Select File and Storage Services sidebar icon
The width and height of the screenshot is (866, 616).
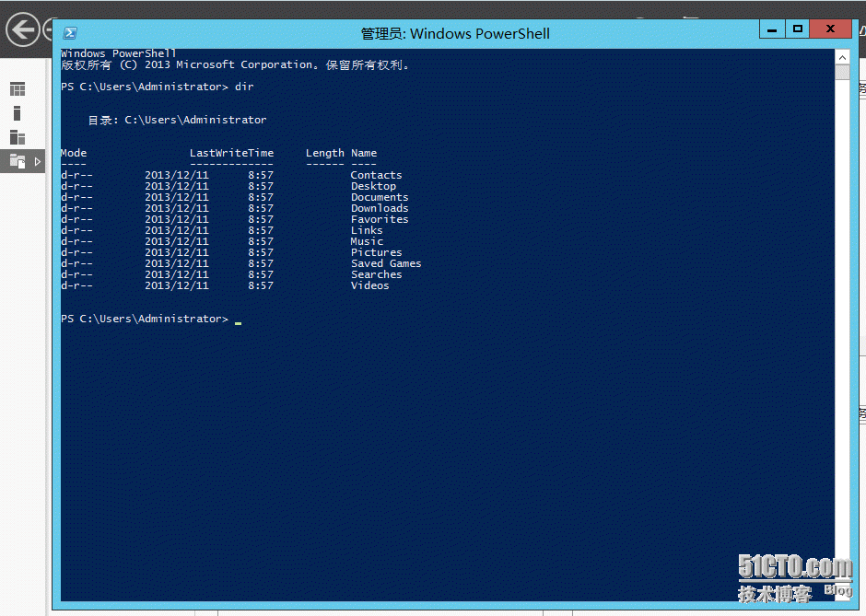tap(18, 161)
